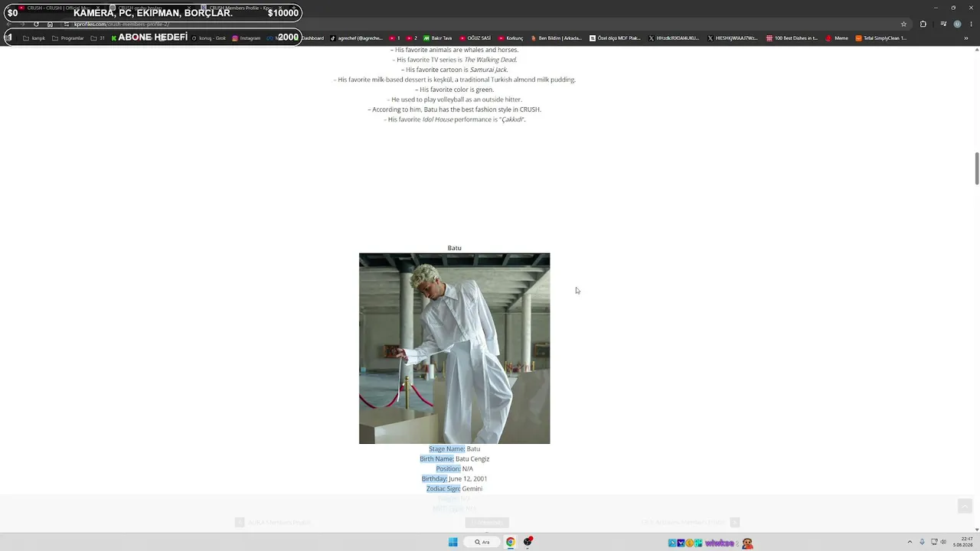
Task: Reload the page with the refresh icon
Action: [36, 24]
